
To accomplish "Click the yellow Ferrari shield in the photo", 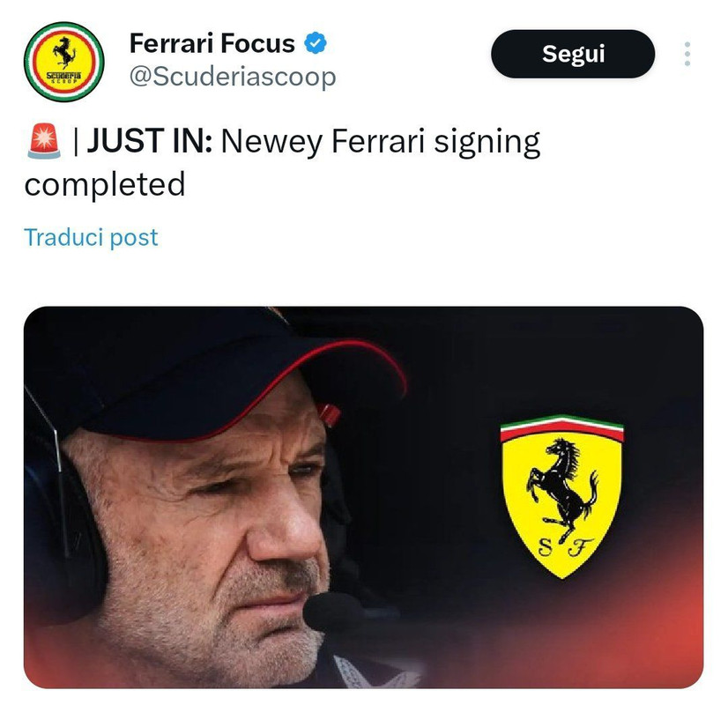I will click(x=562, y=496).
